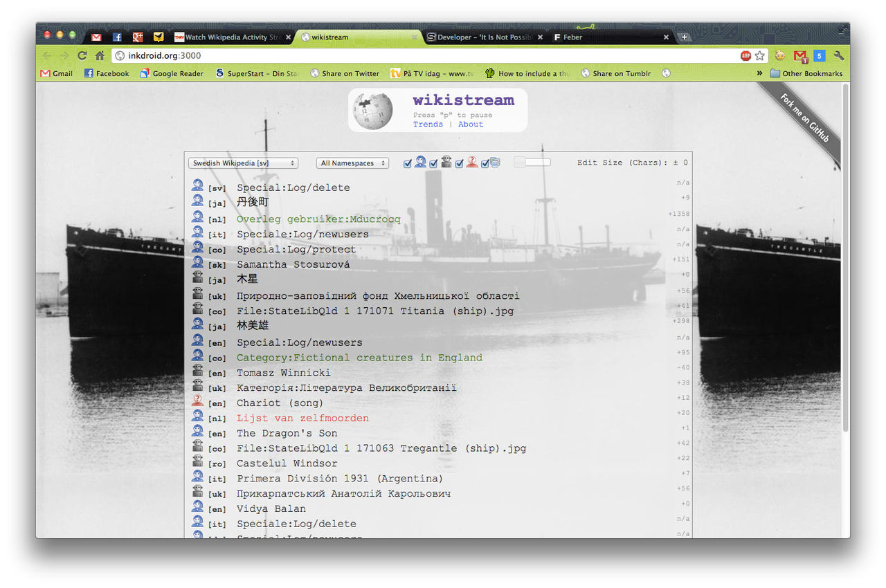Reload the page with the refresh icon
This screenshot has height=588, width=886.
click(82, 56)
